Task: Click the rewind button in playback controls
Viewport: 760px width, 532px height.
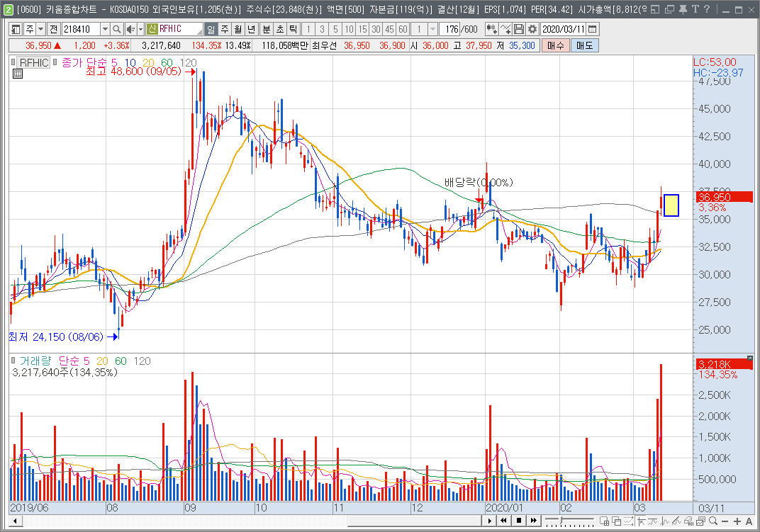Action: [x=503, y=521]
